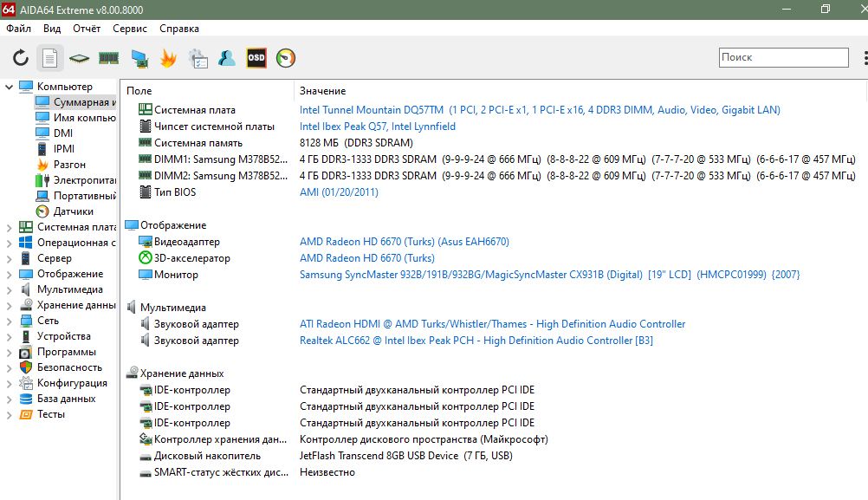This screenshot has width=868, height=500.
Task: Open the Samsung SyncMaster monitor link
Action: coord(550,275)
